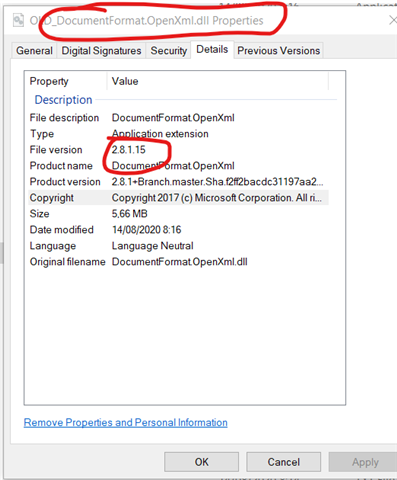397x480 pixels.
Task: Switch to the Digital Signatures tab
Action: pyautogui.click(x=101, y=51)
